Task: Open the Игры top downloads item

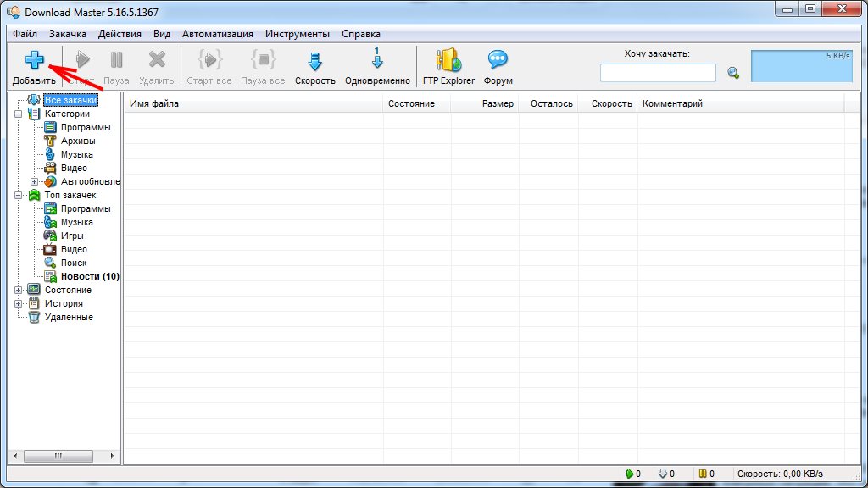Action: [73, 236]
